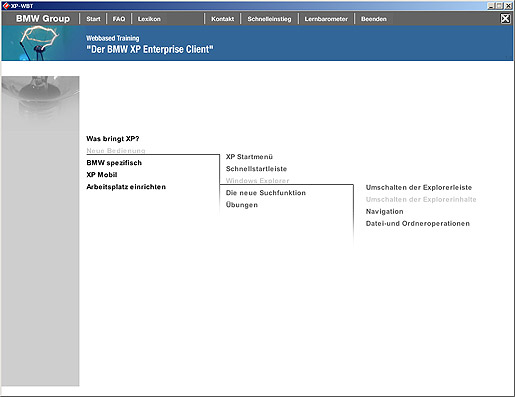Open 'Umschalten der Explorerleiste' lesson

(419, 187)
